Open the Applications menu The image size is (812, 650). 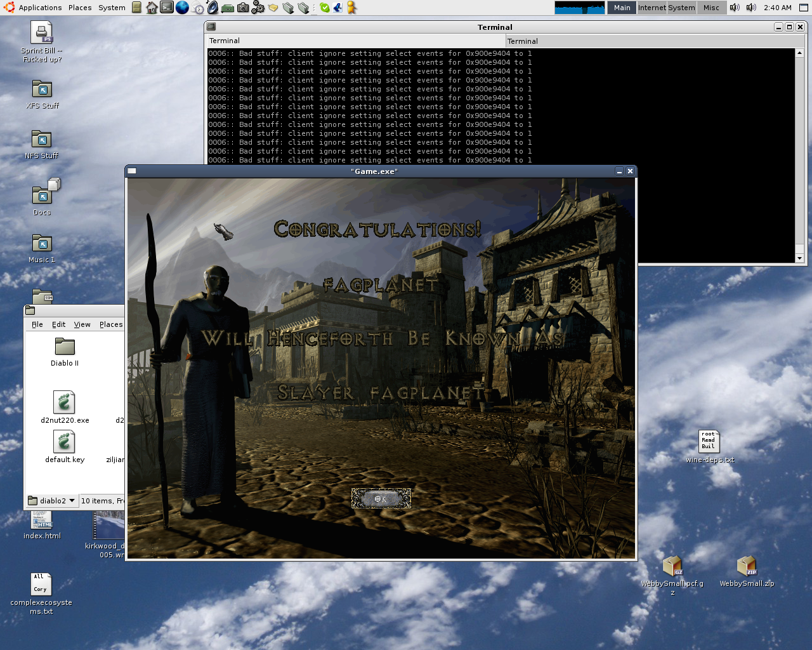[40, 8]
